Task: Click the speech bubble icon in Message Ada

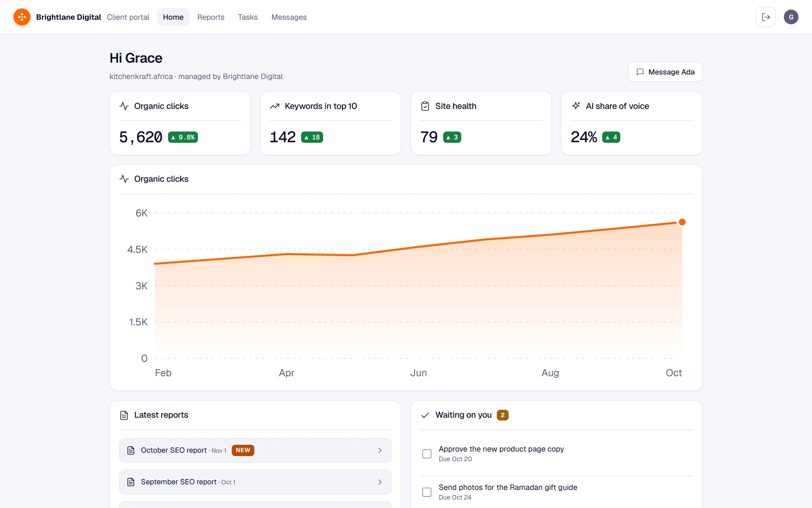Action: (640, 72)
